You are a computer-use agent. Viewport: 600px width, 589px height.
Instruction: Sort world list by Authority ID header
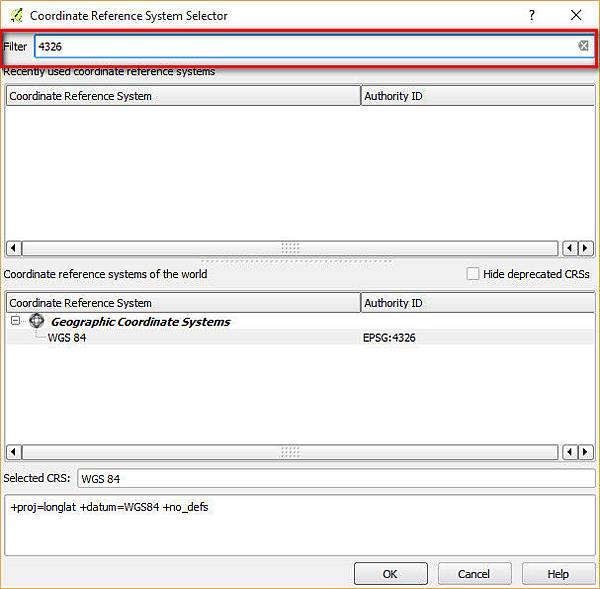[x=478, y=303]
